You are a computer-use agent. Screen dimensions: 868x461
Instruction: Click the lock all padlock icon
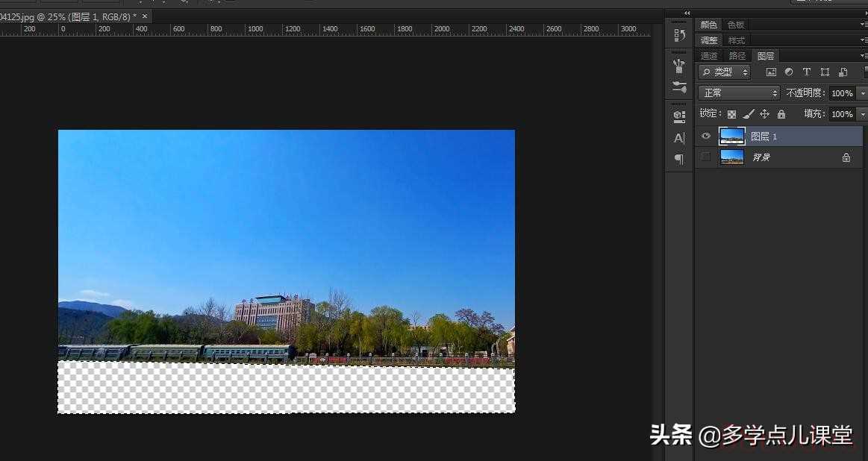point(781,114)
